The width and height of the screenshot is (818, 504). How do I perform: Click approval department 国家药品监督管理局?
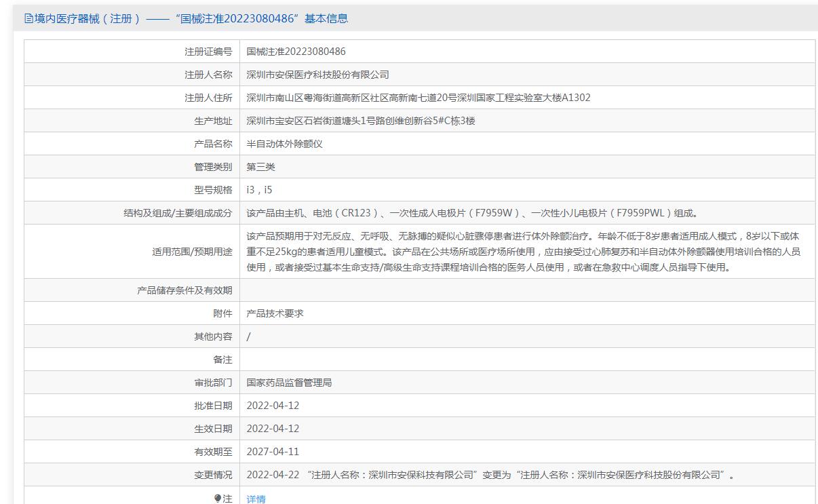click(x=289, y=383)
